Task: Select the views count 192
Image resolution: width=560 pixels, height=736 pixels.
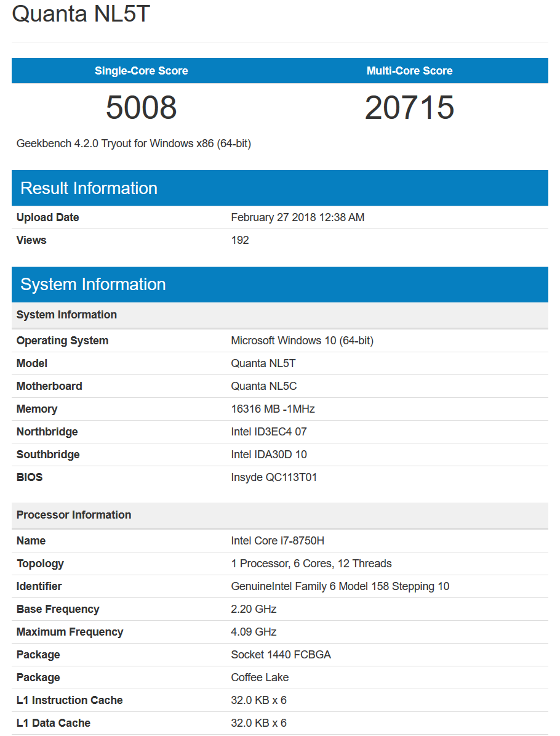Action: (239, 240)
